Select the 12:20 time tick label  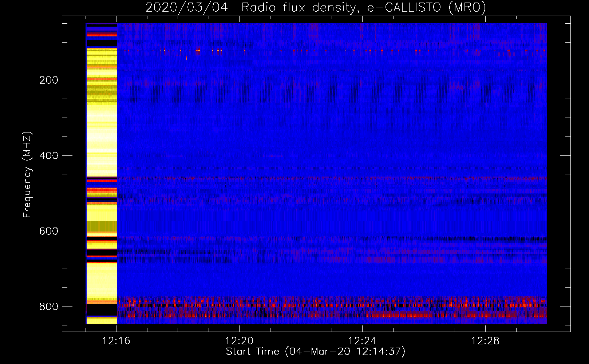(x=239, y=341)
